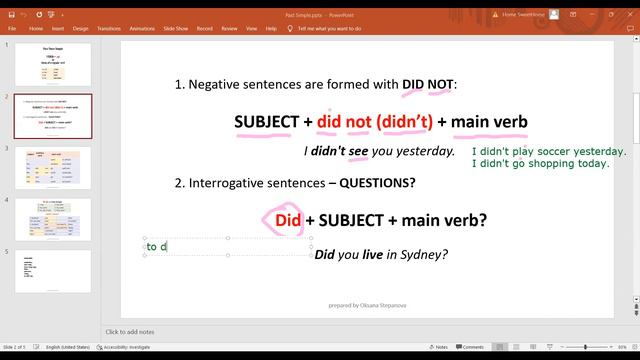The image size is (640, 360).
Task: Go to the Transitions tab
Action: pyautogui.click(x=109, y=29)
